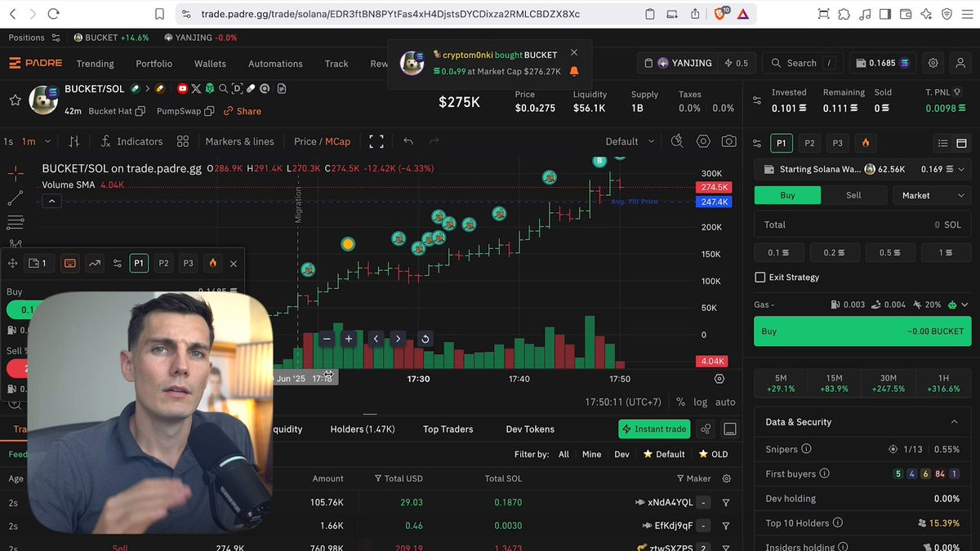The width and height of the screenshot is (980, 551).
Task: Open the YouTube link for BUCKET token
Action: pos(182,88)
